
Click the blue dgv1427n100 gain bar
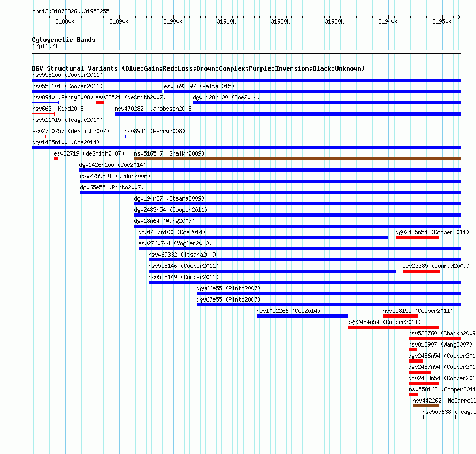click(x=263, y=237)
